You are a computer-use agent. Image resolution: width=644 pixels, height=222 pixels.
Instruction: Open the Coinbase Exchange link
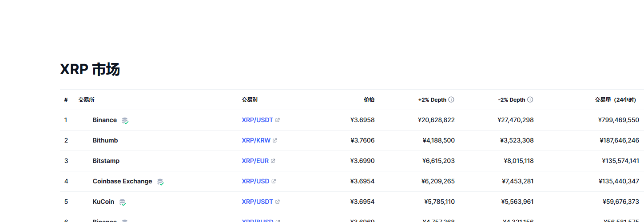click(122, 182)
